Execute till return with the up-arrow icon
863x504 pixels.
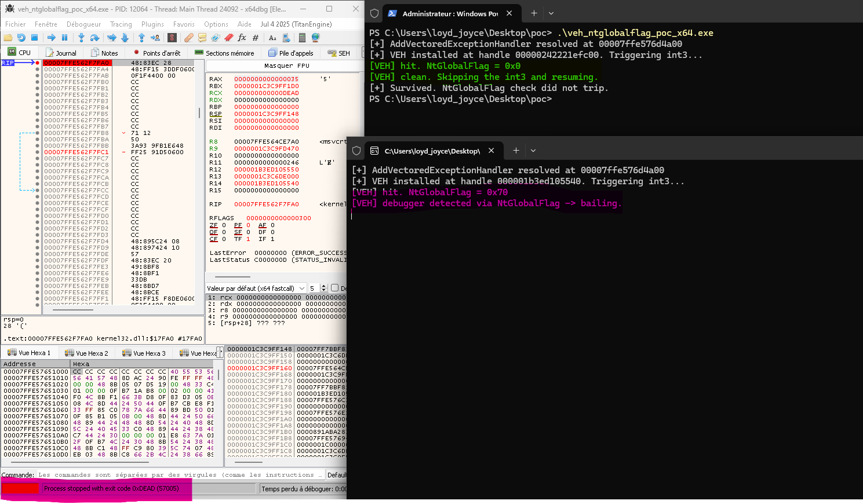click(x=141, y=38)
